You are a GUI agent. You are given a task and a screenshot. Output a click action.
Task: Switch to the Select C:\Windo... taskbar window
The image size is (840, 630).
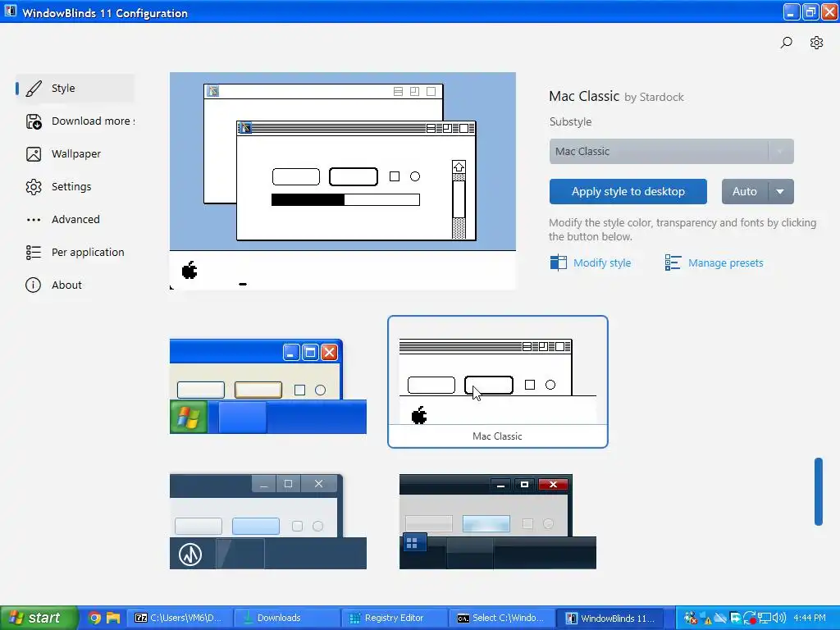501,618
